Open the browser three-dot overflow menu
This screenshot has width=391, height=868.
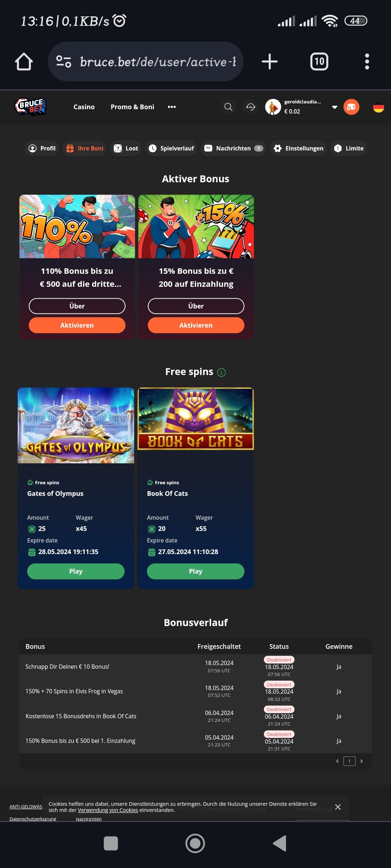pos(367,61)
